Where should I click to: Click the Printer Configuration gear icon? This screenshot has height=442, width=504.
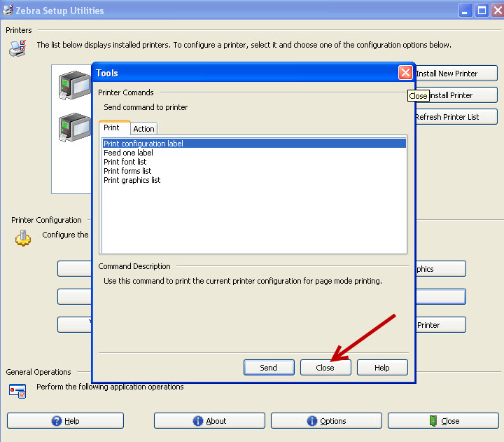click(23, 238)
